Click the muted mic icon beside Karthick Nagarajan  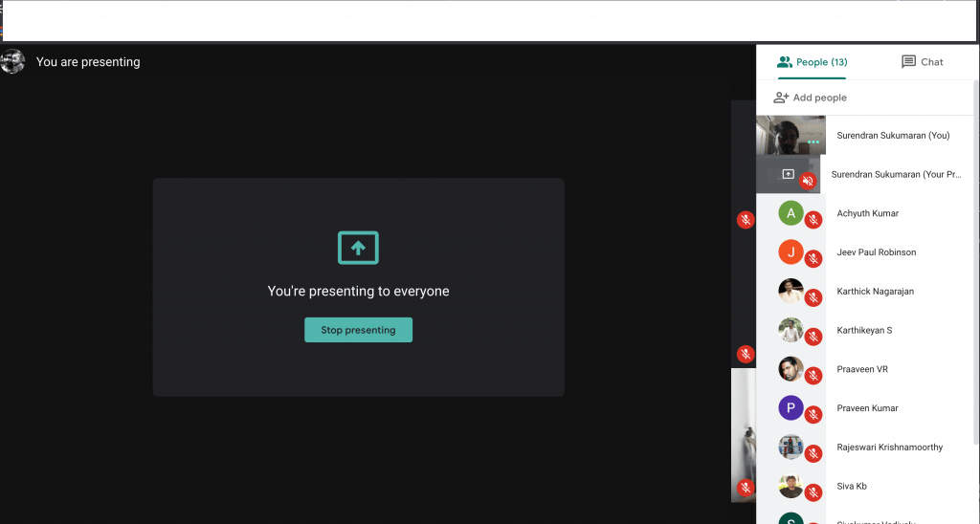[x=813, y=298]
